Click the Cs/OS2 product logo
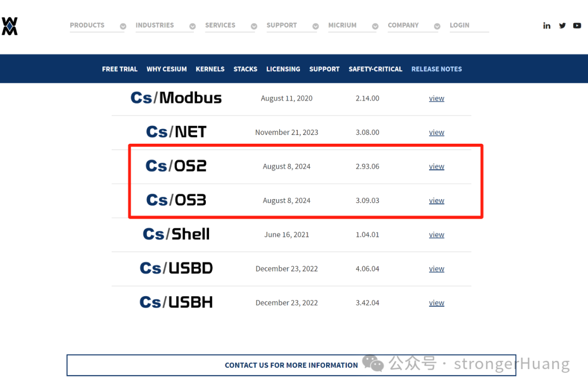This screenshot has height=387, width=588. coord(176,166)
